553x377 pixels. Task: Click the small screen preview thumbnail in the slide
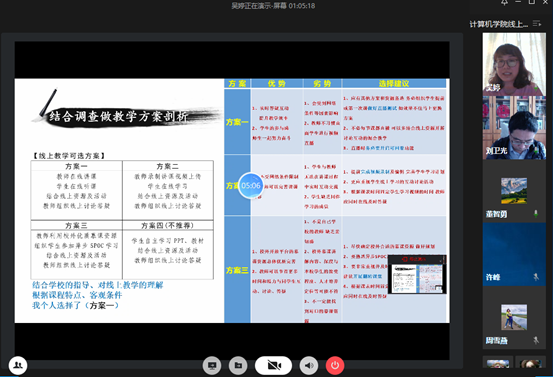(x=417, y=275)
